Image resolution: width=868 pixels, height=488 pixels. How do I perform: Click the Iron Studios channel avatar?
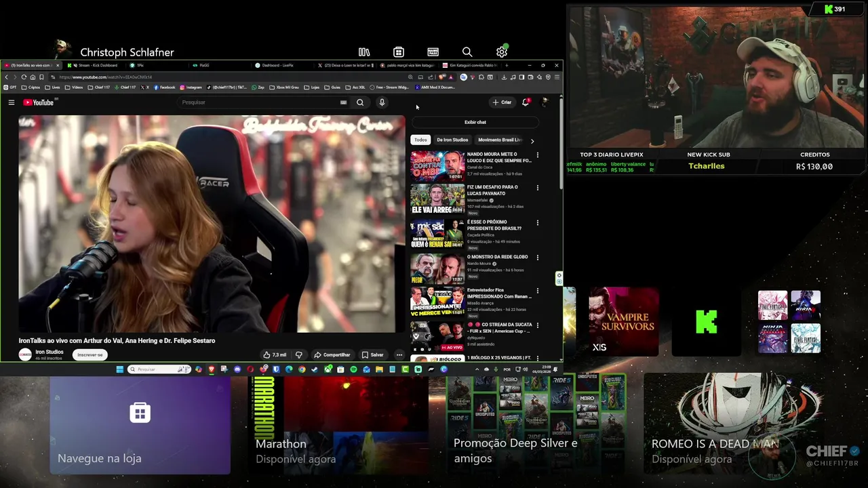[x=25, y=354]
